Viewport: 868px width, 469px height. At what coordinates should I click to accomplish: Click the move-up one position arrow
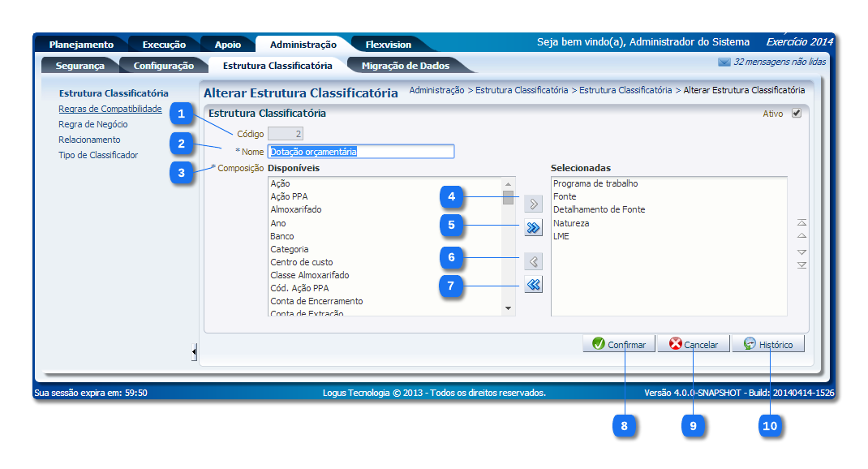[801, 236]
